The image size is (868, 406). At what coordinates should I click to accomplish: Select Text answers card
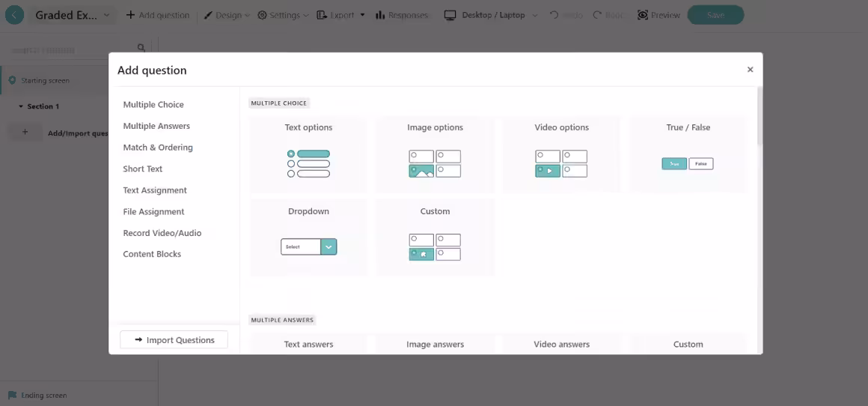coord(308,344)
